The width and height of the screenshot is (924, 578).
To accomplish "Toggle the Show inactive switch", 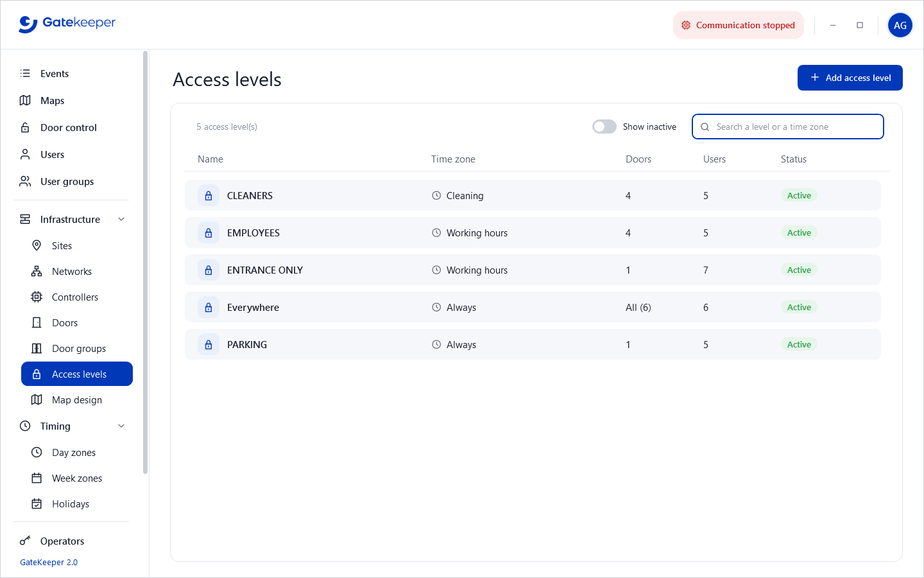I will pyautogui.click(x=604, y=127).
